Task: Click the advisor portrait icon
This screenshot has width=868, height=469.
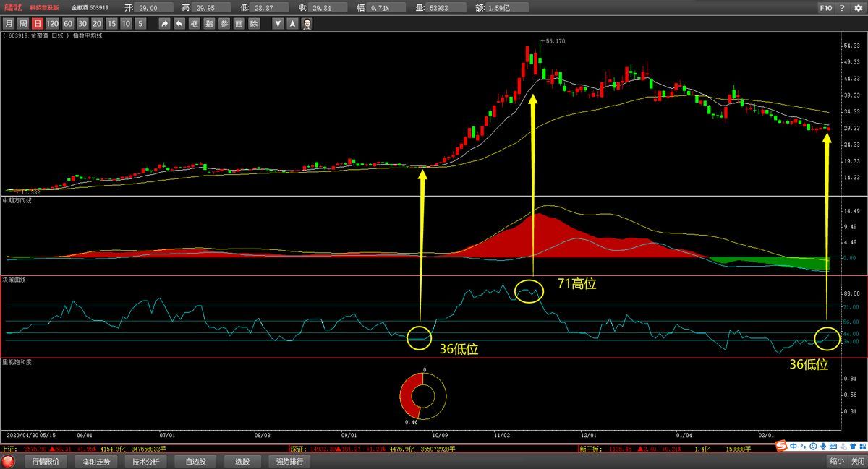Action: coord(307,24)
